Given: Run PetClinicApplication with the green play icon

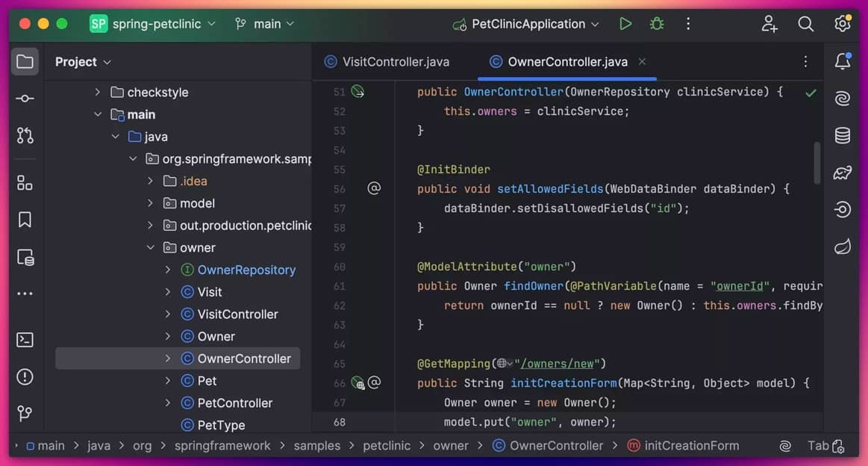Looking at the screenshot, I should click(625, 24).
